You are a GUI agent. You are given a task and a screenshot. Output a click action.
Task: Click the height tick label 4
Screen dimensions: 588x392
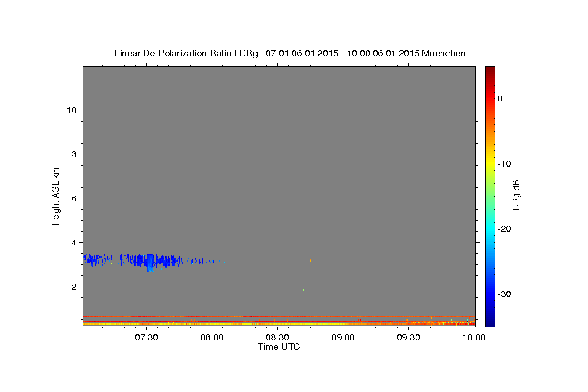pyautogui.click(x=74, y=243)
